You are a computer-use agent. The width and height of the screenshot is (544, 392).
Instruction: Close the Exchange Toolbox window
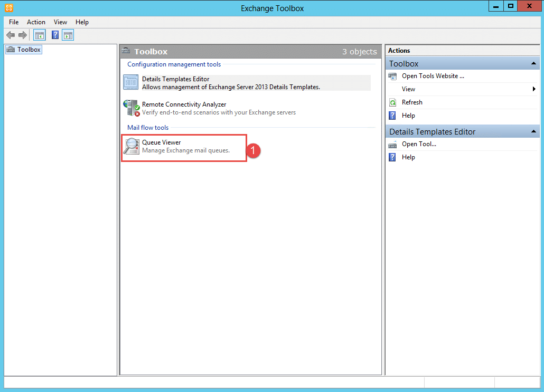[529, 6]
